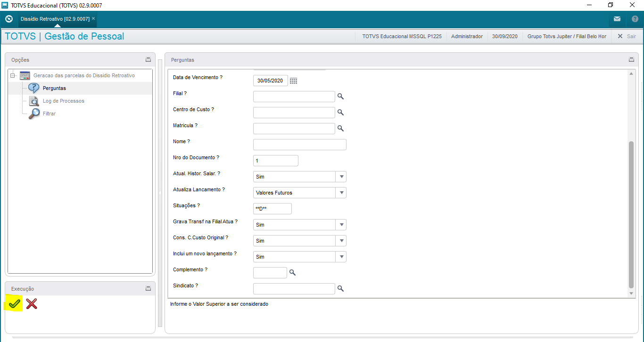Image resolution: width=644 pixels, height=342 pixels.
Task: Click TOTVS Educacional MSSQL P1225 environment label
Action: point(402,36)
